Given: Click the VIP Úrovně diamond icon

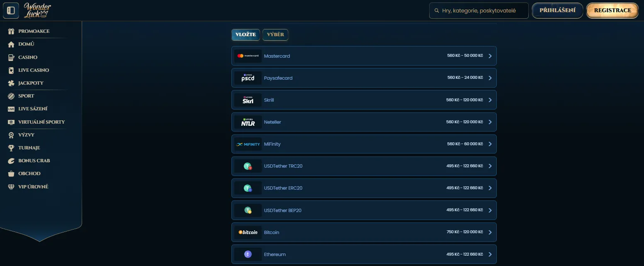Looking at the screenshot, I should click(x=11, y=187).
